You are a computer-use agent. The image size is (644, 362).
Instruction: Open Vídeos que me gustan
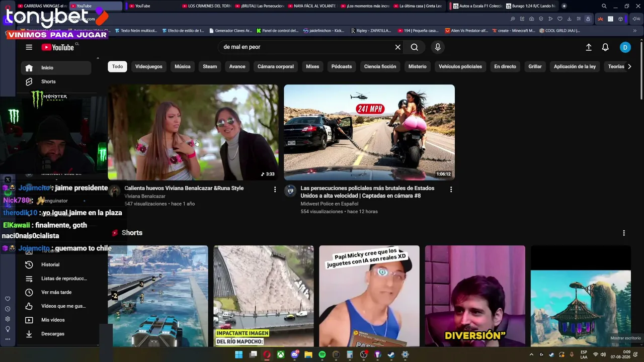(56, 306)
